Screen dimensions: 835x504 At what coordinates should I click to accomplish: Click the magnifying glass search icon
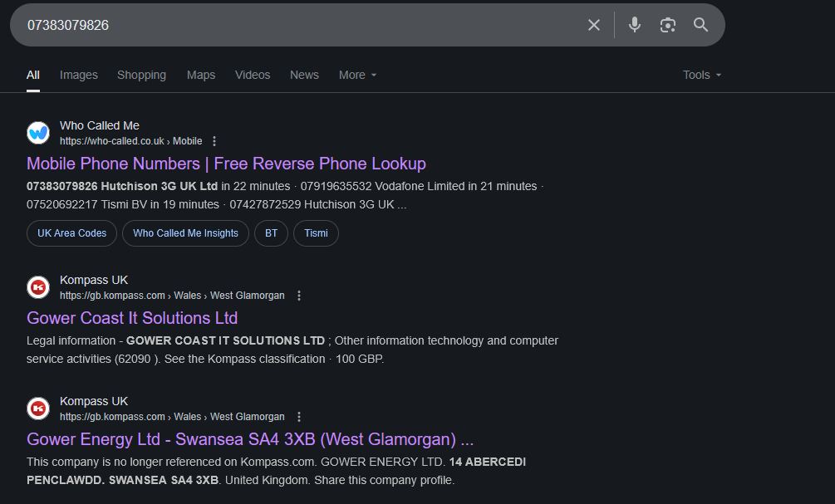click(700, 25)
